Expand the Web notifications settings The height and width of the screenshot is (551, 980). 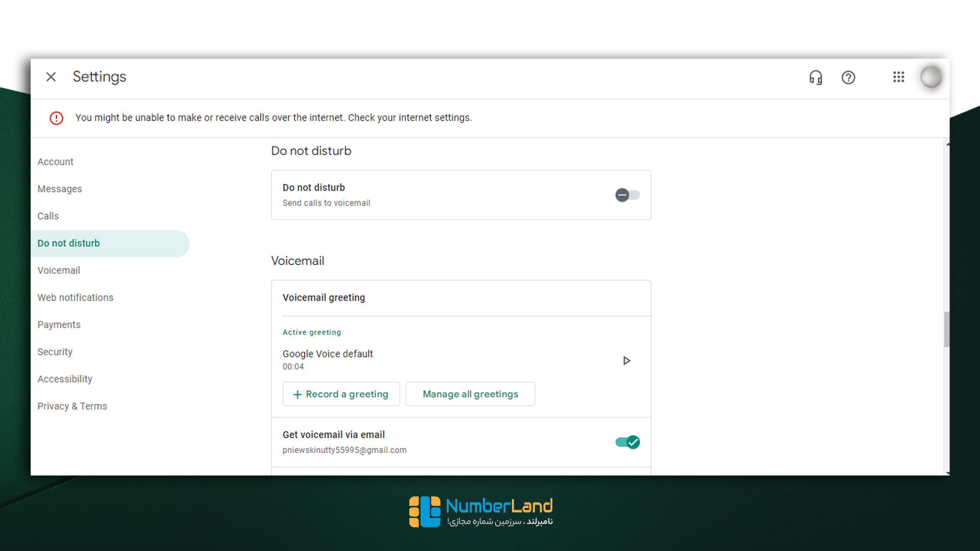[76, 297]
